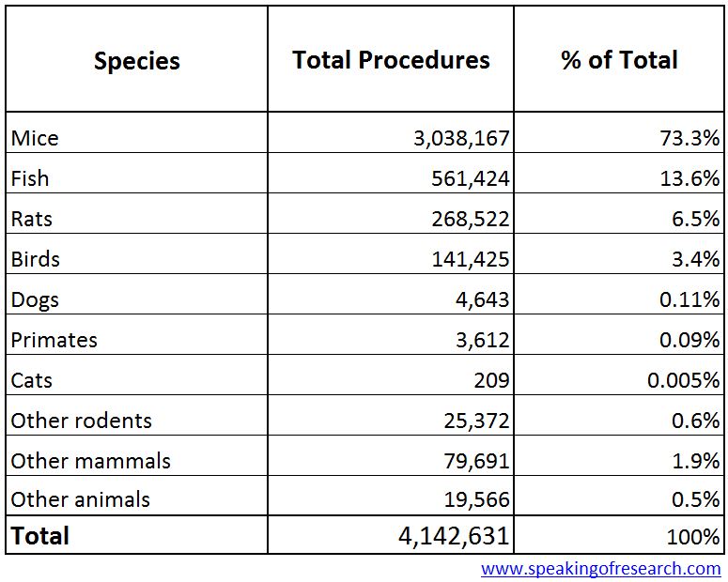This screenshot has width=728, height=582.
Task: Click the Species column header
Action: [x=136, y=61]
